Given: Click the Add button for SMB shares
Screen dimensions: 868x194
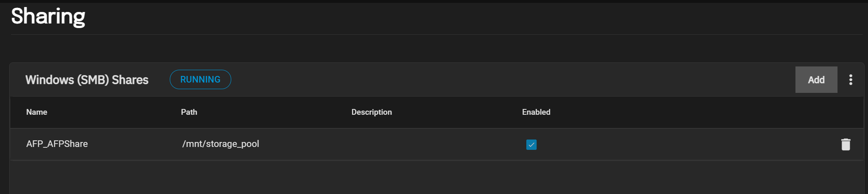Looking at the screenshot, I should click(x=816, y=80).
